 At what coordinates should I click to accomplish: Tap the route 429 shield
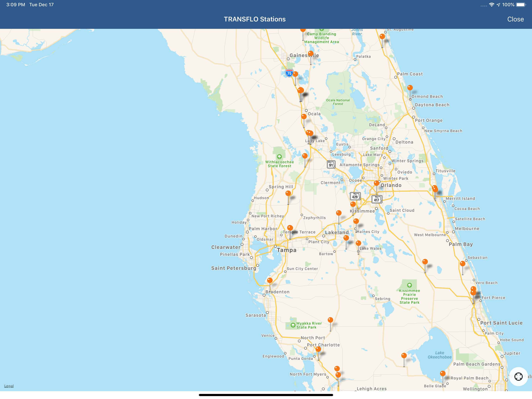355,196
